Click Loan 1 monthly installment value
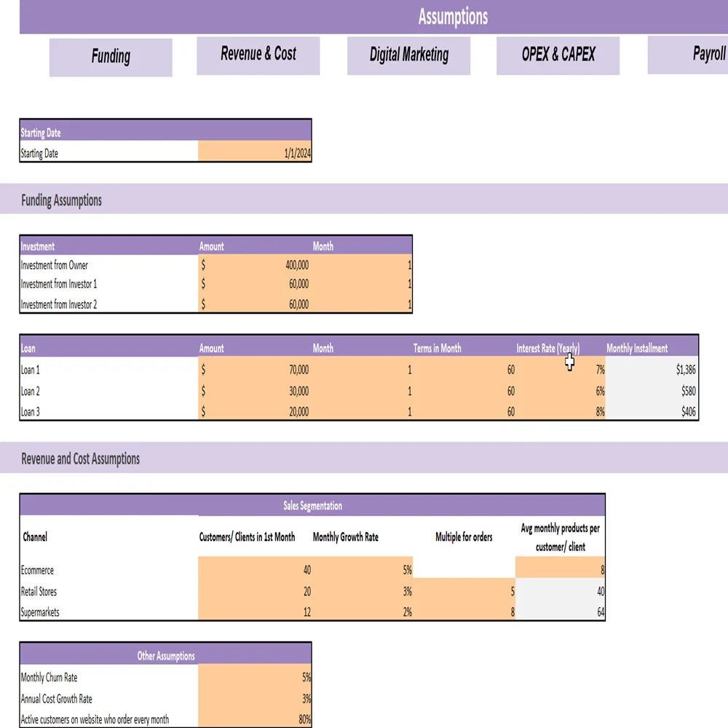 tap(652, 370)
